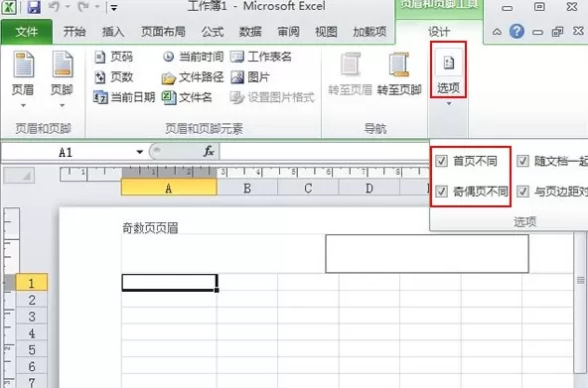Expand the Footer (页脚) dropdown arrow
The width and height of the screenshot is (588, 388).
pyautogui.click(x=63, y=105)
